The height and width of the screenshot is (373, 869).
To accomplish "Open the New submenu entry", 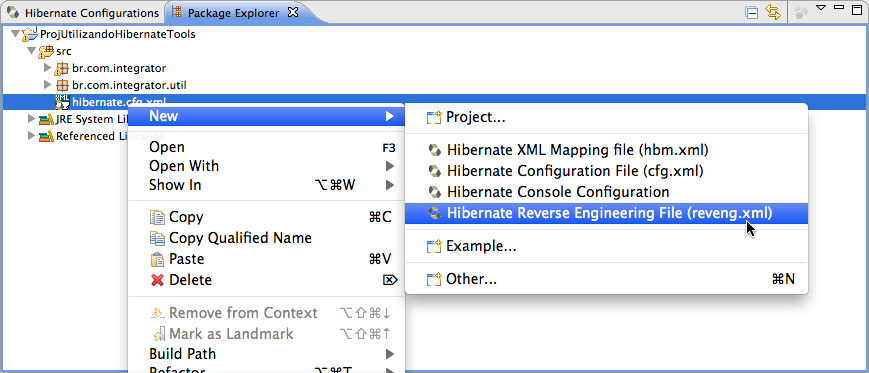I will point(267,116).
